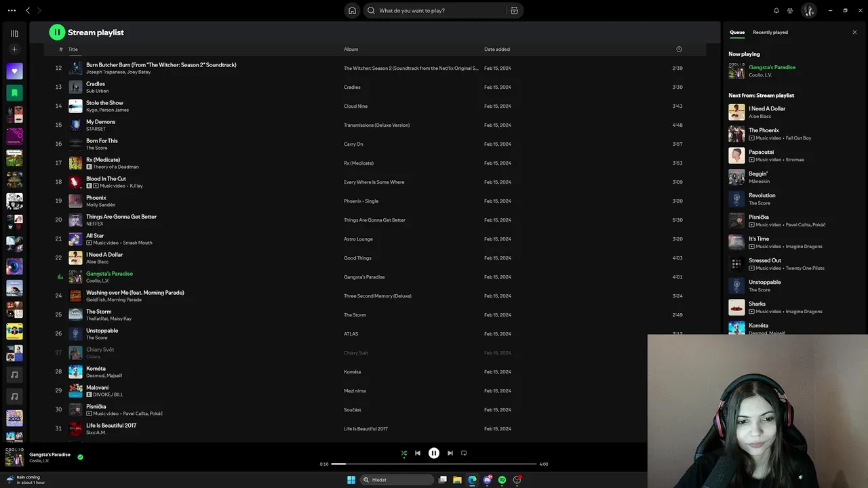Image resolution: width=868 pixels, height=488 pixels.
Task: Open the Friend Activity icon
Action: coord(790,10)
